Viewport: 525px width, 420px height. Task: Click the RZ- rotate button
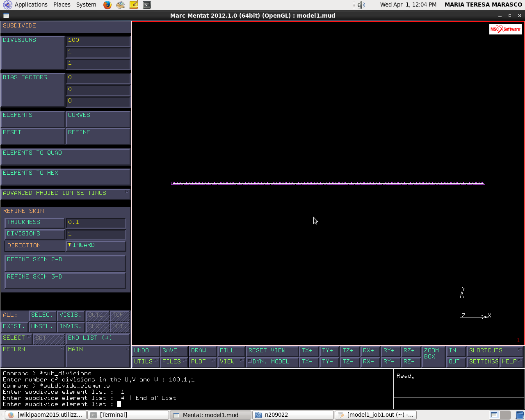(x=411, y=362)
